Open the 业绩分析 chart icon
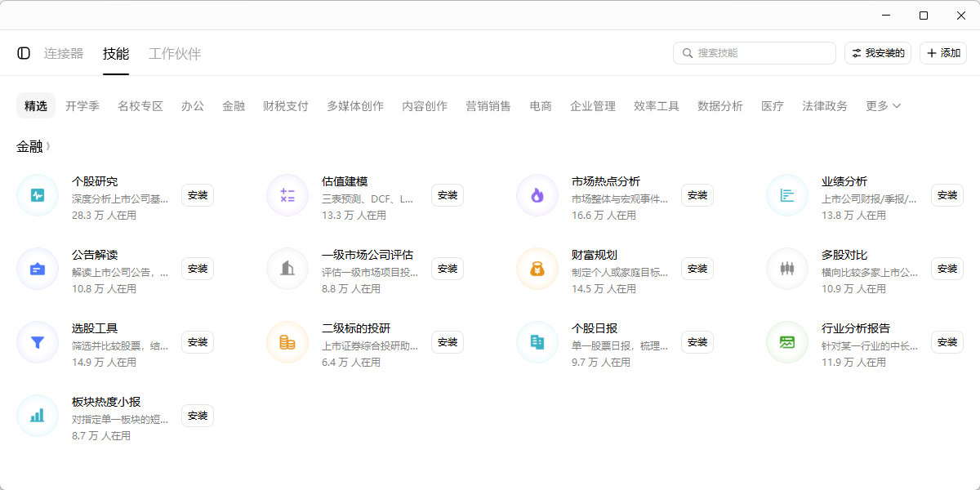The image size is (980, 490). [787, 195]
